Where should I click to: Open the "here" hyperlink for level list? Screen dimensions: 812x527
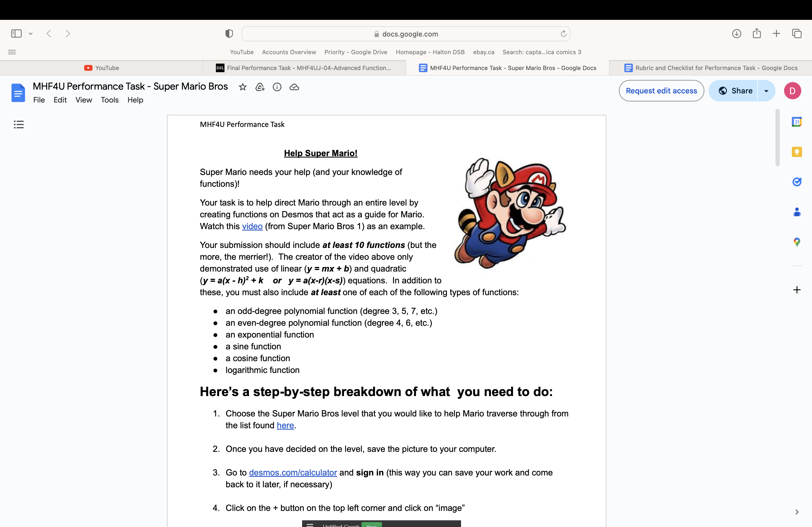[285, 425]
